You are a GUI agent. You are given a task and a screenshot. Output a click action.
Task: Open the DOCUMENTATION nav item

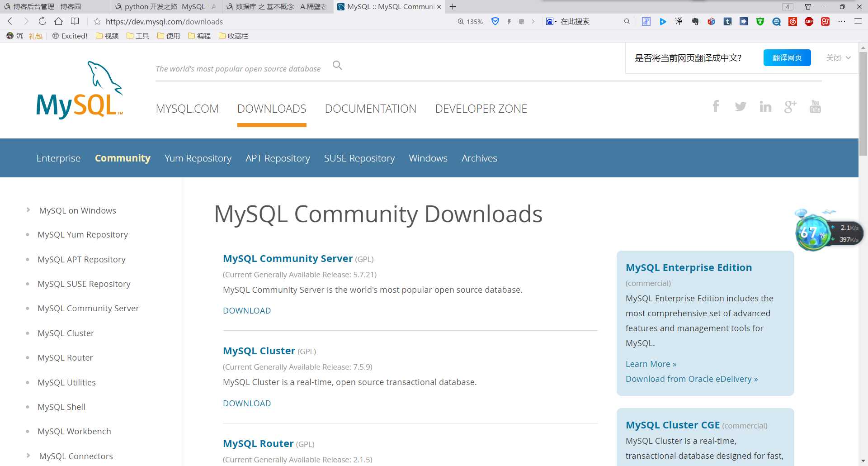click(x=370, y=109)
